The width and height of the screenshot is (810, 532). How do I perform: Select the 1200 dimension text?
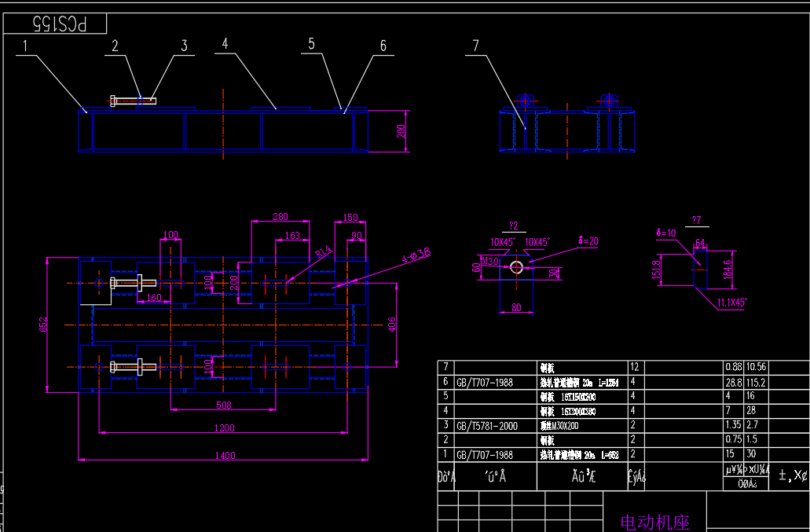[x=224, y=427]
